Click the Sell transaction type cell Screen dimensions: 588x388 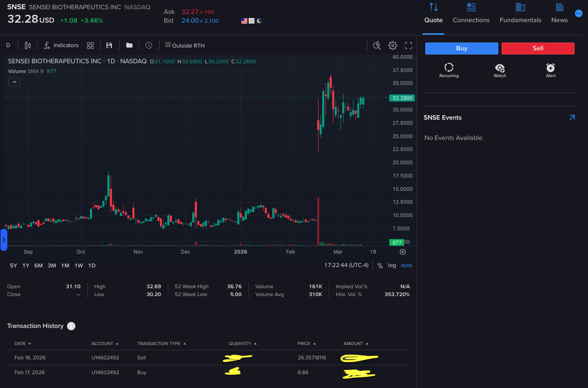click(141, 358)
